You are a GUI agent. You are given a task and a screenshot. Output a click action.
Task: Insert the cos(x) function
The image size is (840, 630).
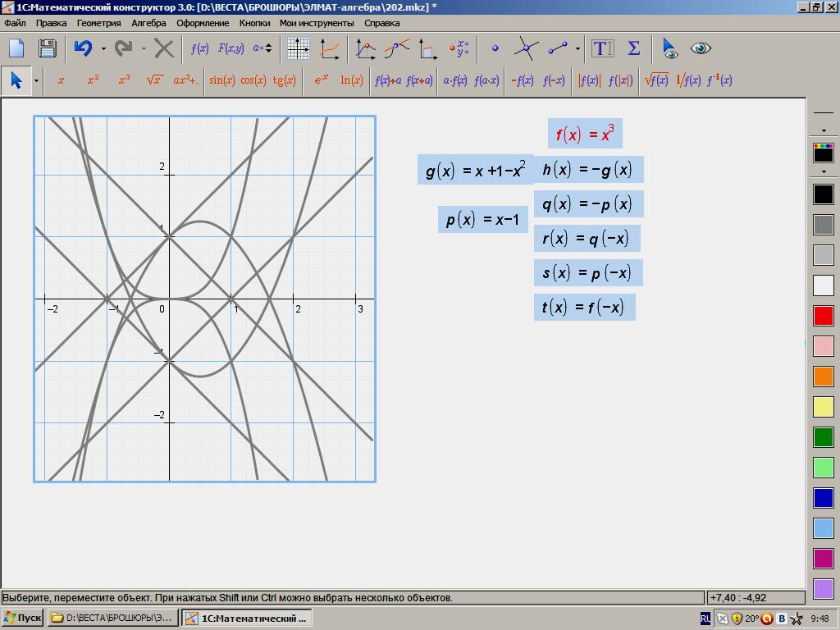[x=253, y=80]
